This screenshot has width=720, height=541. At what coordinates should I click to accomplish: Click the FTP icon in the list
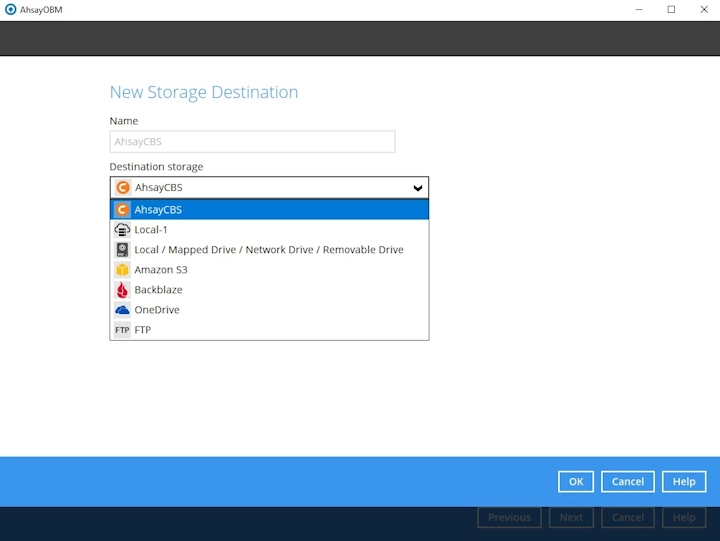click(x=122, y=330)
